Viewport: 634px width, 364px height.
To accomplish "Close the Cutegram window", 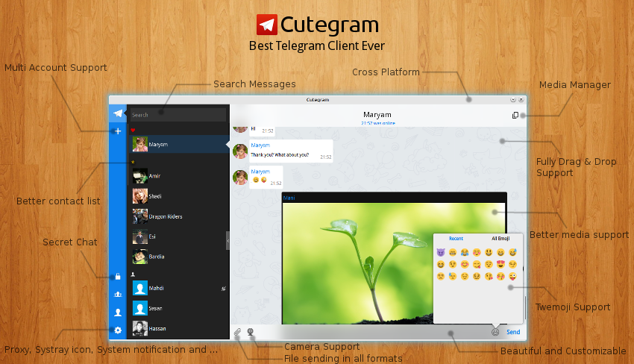I will [x=521, y=99].
